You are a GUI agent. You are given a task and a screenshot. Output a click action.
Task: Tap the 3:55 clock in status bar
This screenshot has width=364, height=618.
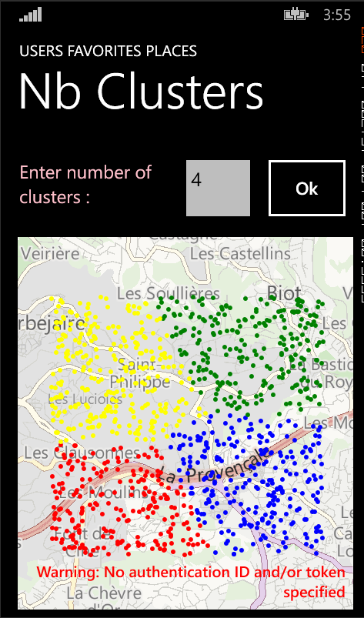[x=337, y=15]
